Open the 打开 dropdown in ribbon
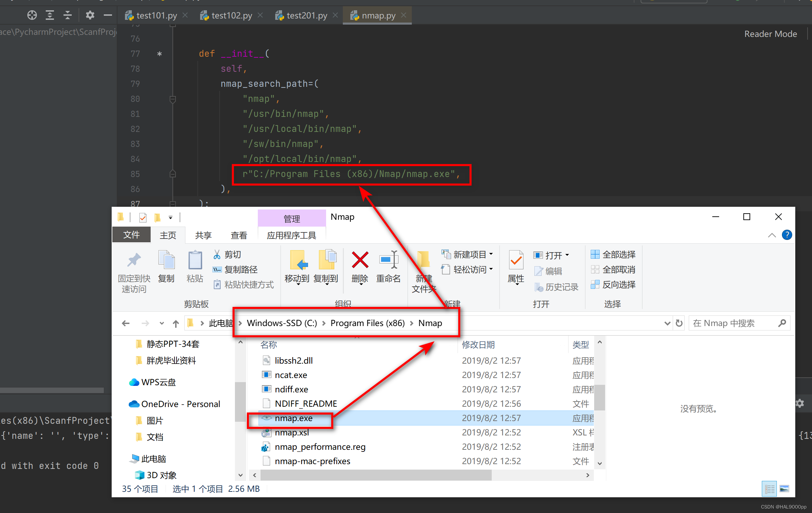 [x=551, y=255]
